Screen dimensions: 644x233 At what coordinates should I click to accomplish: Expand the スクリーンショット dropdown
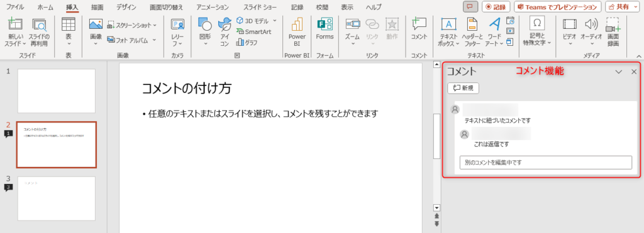pos(155,25)
